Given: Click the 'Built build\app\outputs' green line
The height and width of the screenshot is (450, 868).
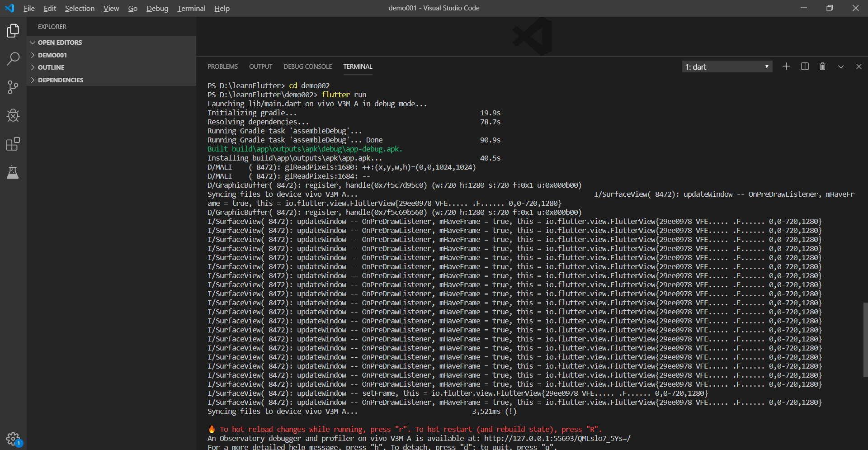Looking at the screenshot, I should (x=305, y=149).
